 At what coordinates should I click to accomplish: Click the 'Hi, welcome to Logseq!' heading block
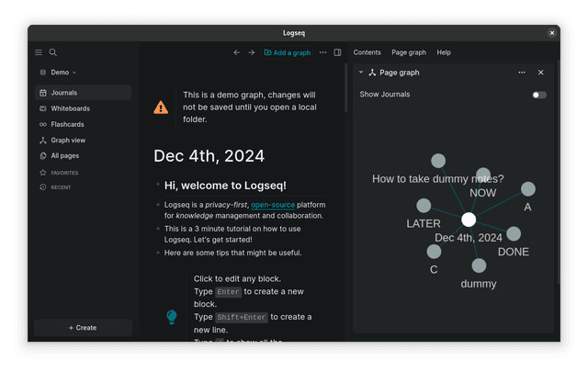225,186
